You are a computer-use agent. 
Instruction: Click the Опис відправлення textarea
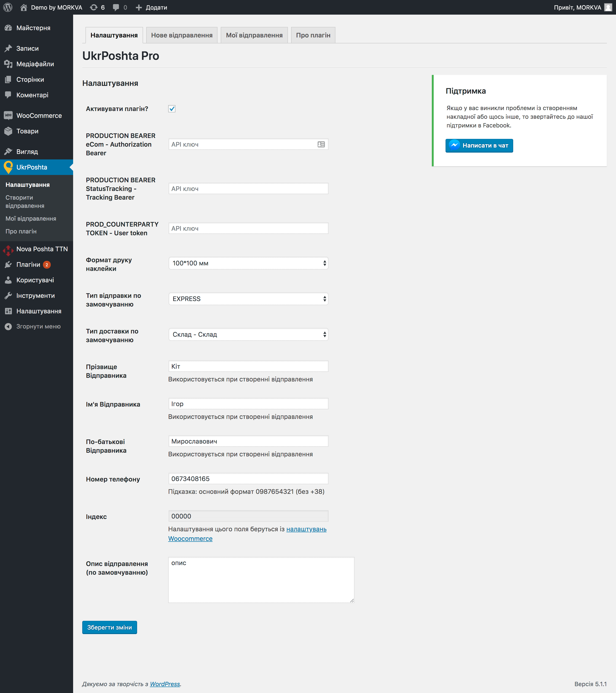261,580
